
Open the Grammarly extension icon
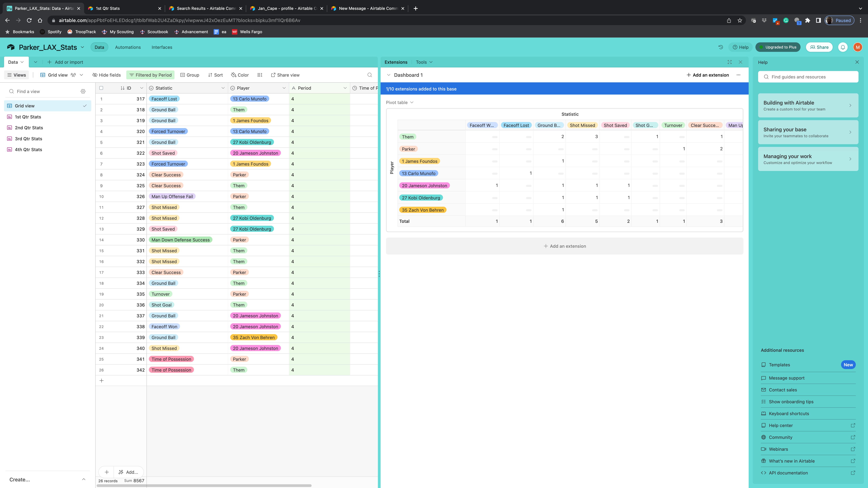click(786, 21)
